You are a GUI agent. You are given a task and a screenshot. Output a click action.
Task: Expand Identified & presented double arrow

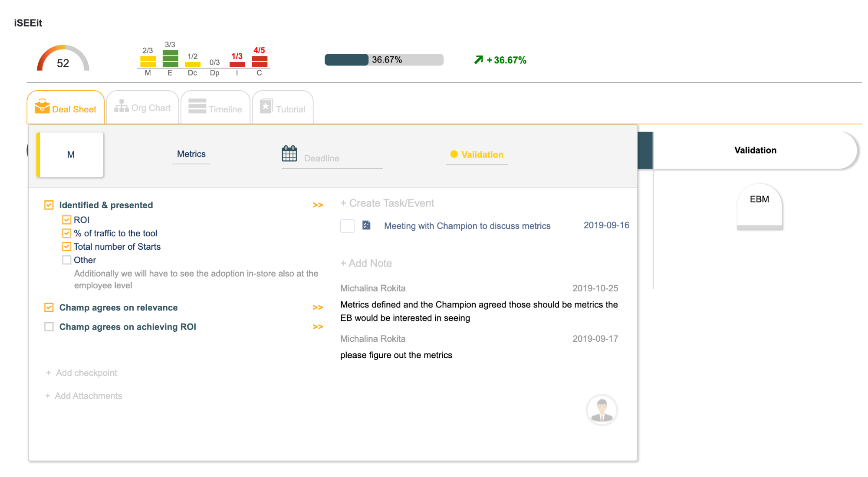tap(318, 205)
